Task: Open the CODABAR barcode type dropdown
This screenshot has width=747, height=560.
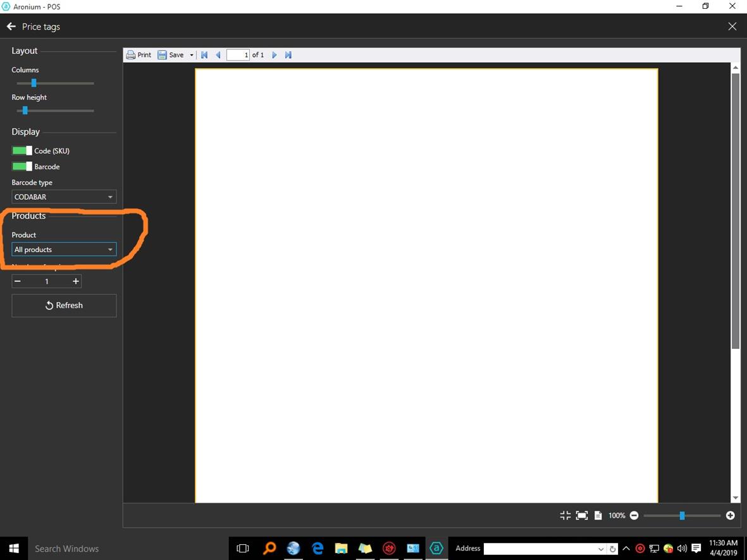Action: point(64,197)
